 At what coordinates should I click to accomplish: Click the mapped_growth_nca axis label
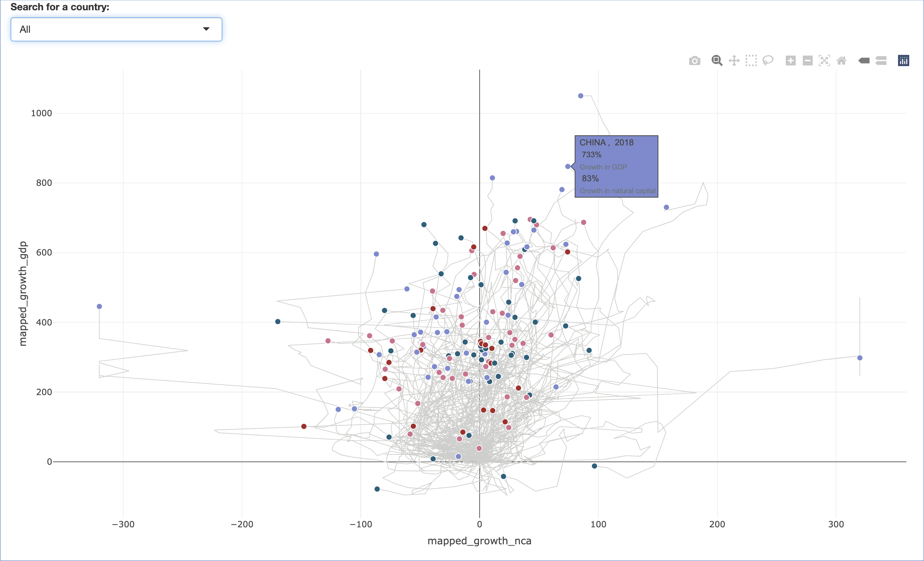click(479, 541)
